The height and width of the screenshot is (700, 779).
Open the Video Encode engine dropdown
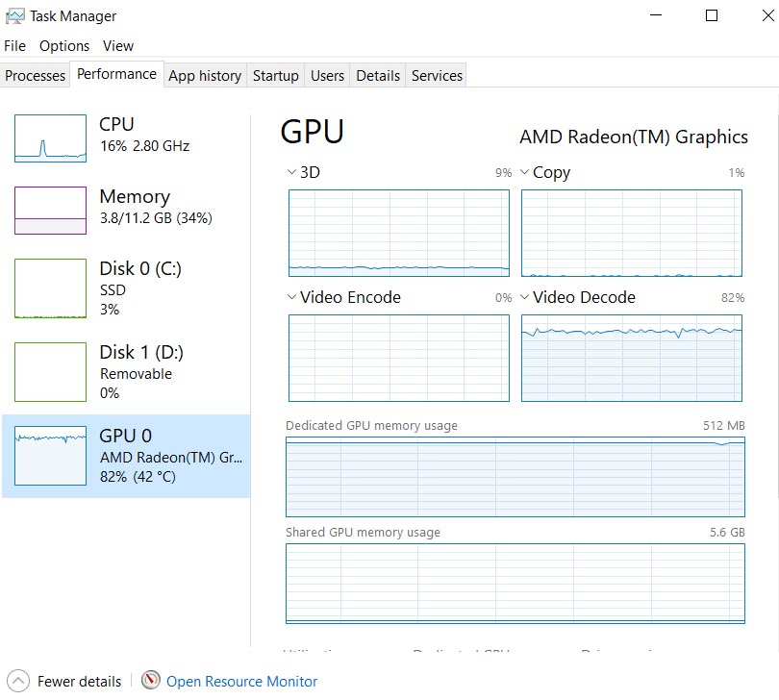tap(291, 296)
